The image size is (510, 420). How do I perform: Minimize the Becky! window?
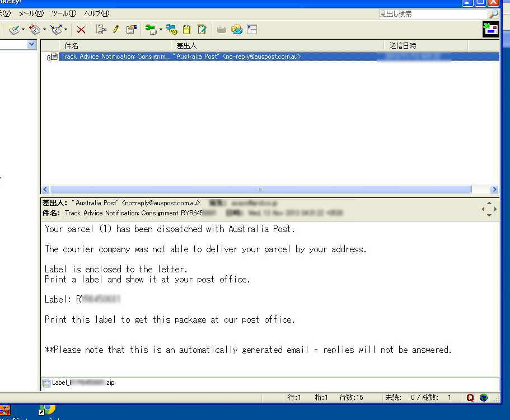coord(467,3)
